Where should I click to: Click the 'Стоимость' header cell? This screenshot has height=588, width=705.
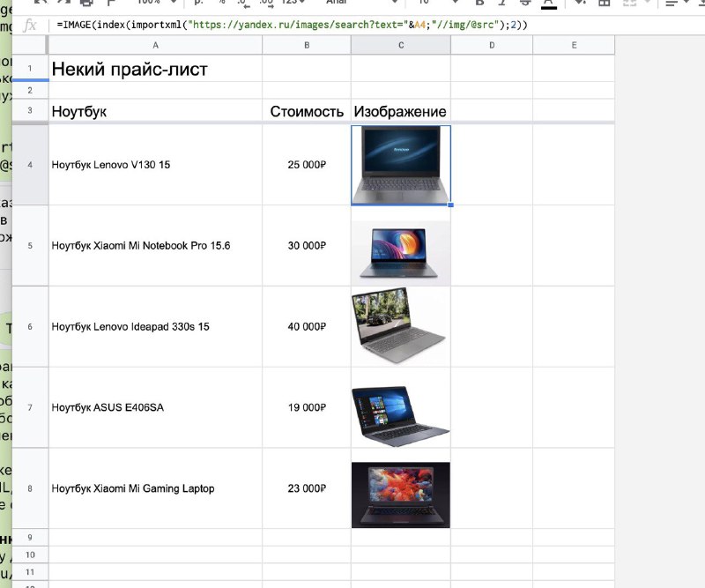307,111
